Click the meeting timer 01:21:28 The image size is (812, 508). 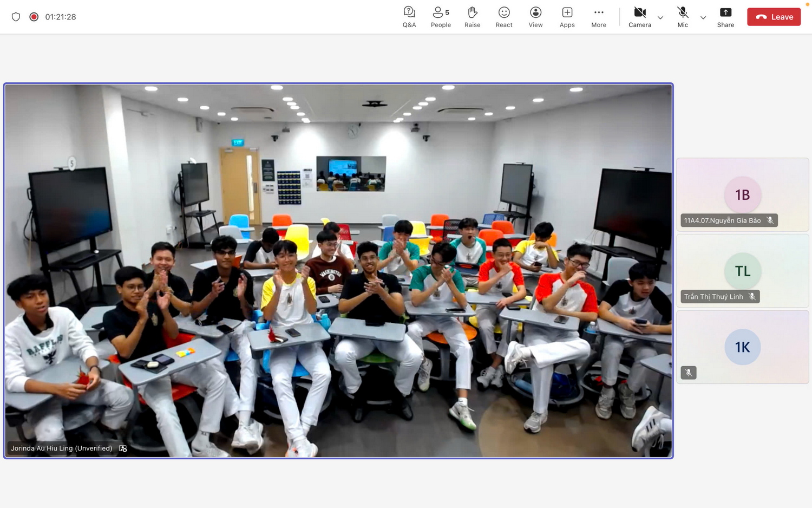click(61, 17)
